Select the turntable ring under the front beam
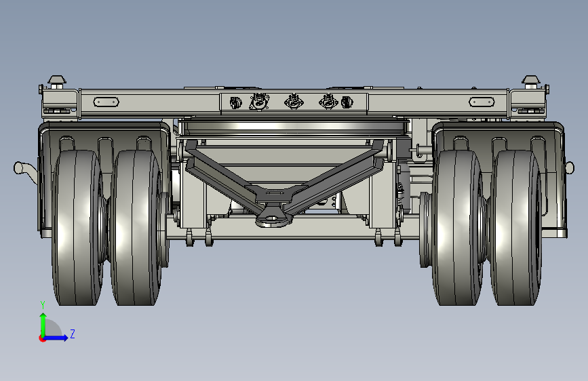The width and height of the screenshot is (588, 381). coord(293,128)
